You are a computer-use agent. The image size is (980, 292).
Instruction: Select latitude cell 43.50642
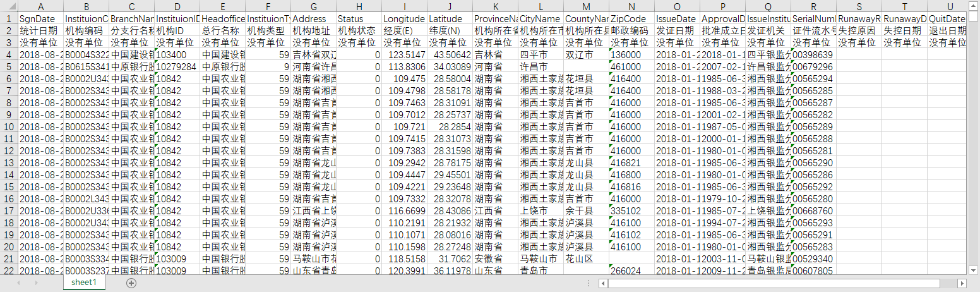(x=450, y=55)
